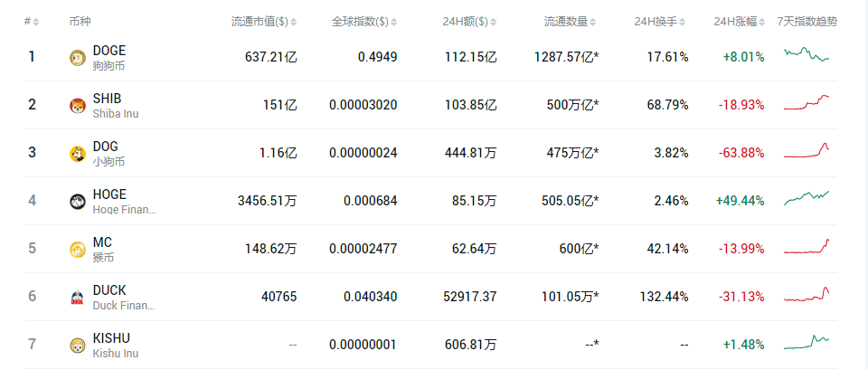Viewport: 868px width, 370px height.
Task: Click DOGE 24H change +8.01%
Action: point(743,57)
